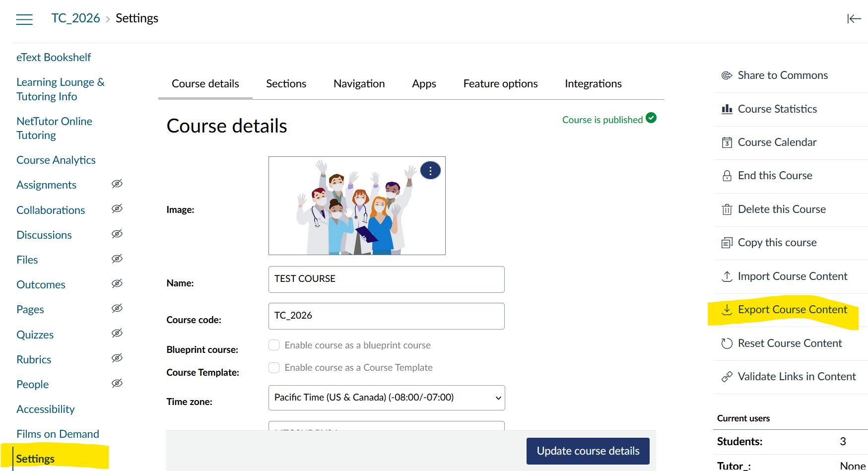Click the Reset Course Content refresh icon
Screen dimensions: 868x471
pyautogui.click(x=727, y=343)
